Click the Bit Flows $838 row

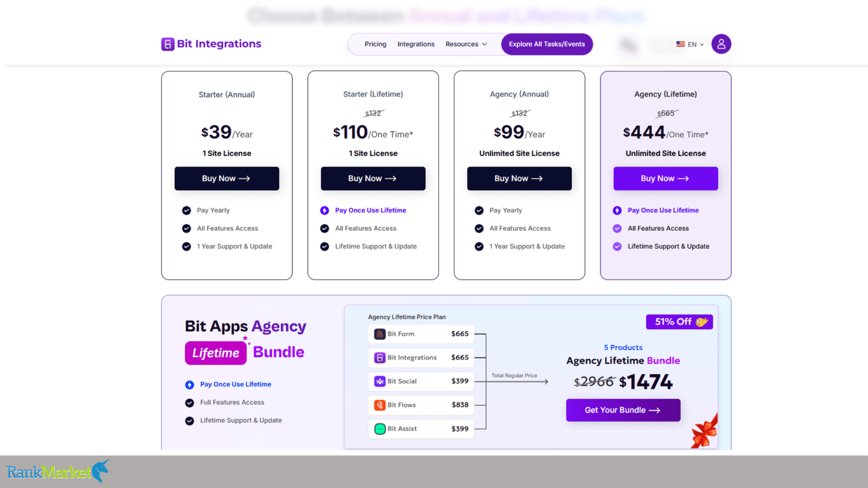[421, 405]
